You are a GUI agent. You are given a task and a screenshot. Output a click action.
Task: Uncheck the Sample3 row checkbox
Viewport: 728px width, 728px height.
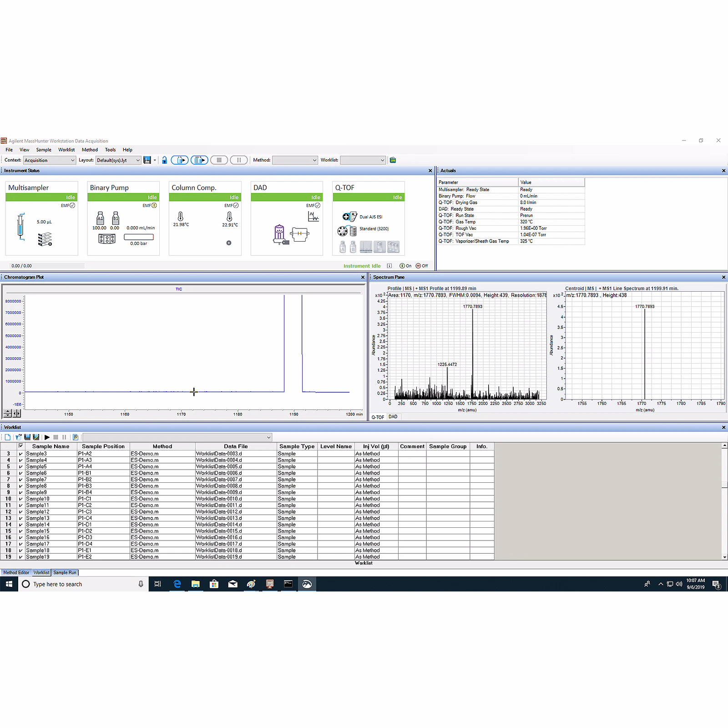[x=20, y=454]
